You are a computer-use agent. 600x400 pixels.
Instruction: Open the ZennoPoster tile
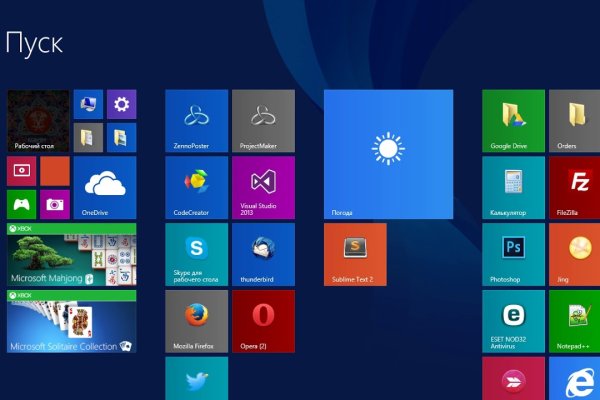(196, 121)
